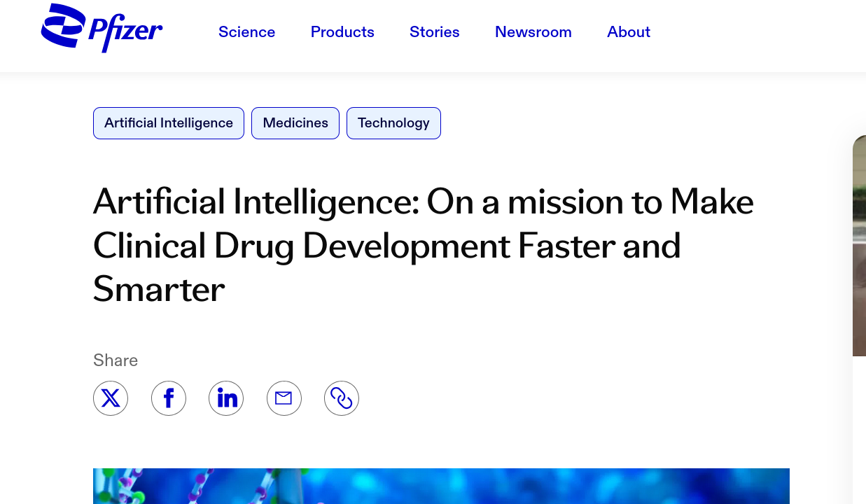Select the Technology tag
The image size is (866, 504).
tap(393, 123)
